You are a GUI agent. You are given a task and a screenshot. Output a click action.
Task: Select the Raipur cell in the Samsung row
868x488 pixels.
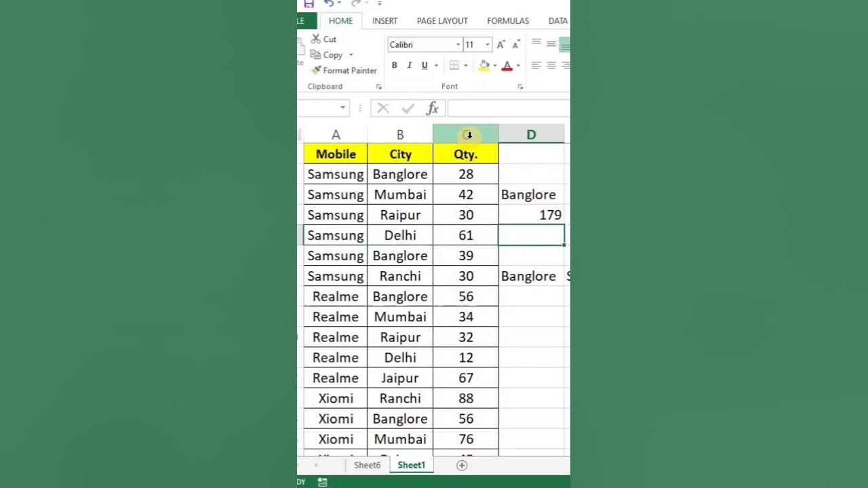tap(400, 215)
